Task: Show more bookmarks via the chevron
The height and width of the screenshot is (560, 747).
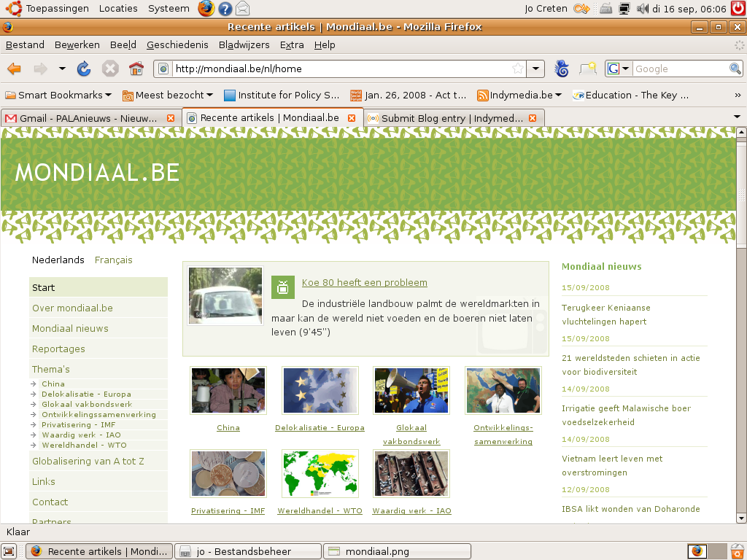Action: 738,96
